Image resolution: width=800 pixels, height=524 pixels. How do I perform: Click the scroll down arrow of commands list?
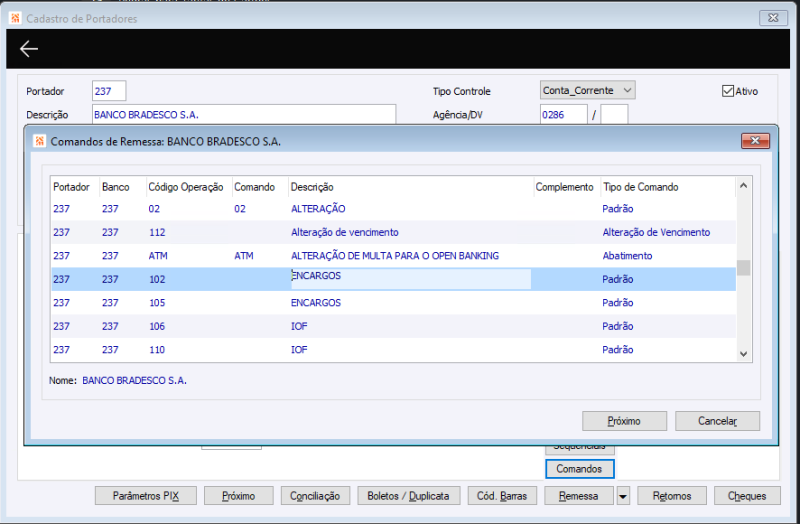coord(743,354)
